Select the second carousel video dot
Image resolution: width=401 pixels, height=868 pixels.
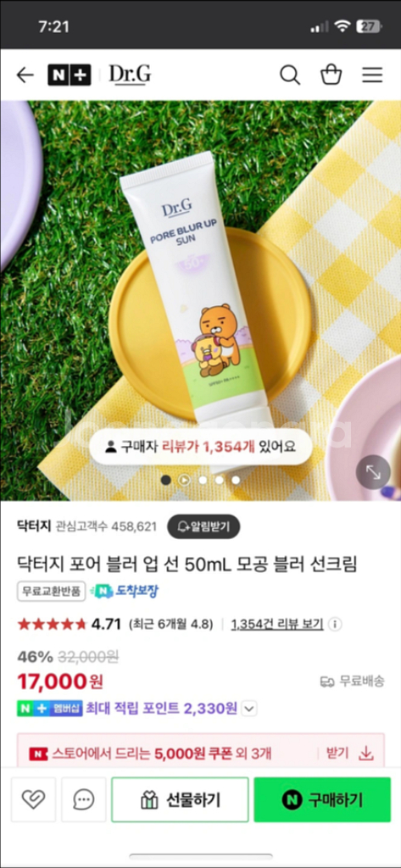(x=185, y=480)
